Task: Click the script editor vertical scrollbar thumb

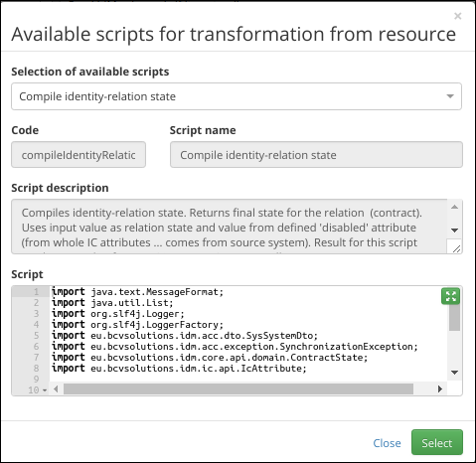Action: tap(454, 318)
